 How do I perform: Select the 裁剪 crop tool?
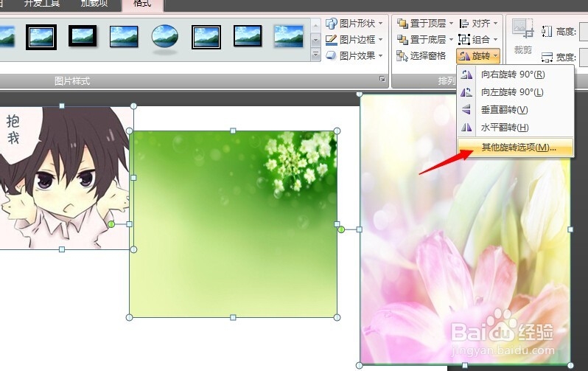(x=522, y=37)
